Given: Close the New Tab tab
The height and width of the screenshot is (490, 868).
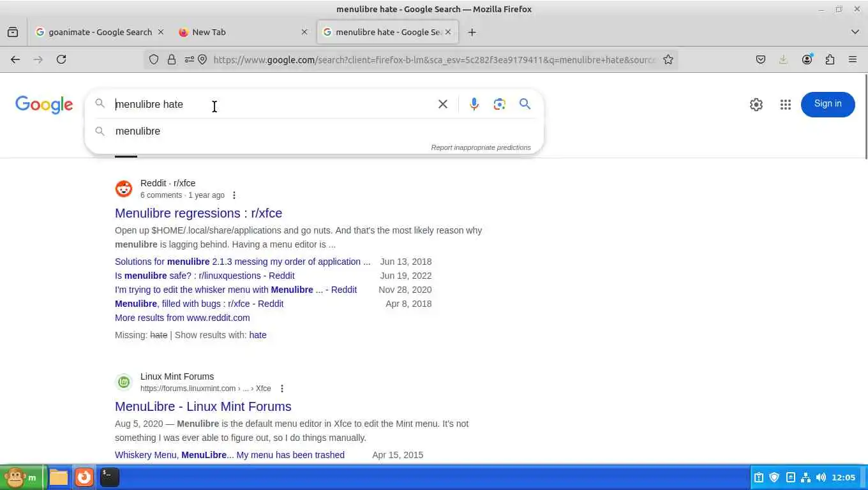Looking at the screenshot, I should pyautogui.click(x=304, y=32).
